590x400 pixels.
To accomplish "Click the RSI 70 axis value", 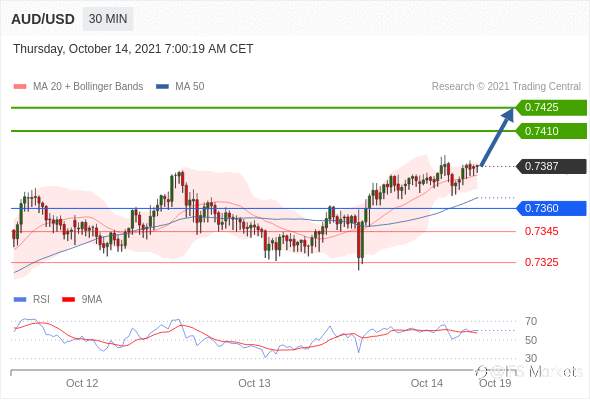I will click(531, 321).
